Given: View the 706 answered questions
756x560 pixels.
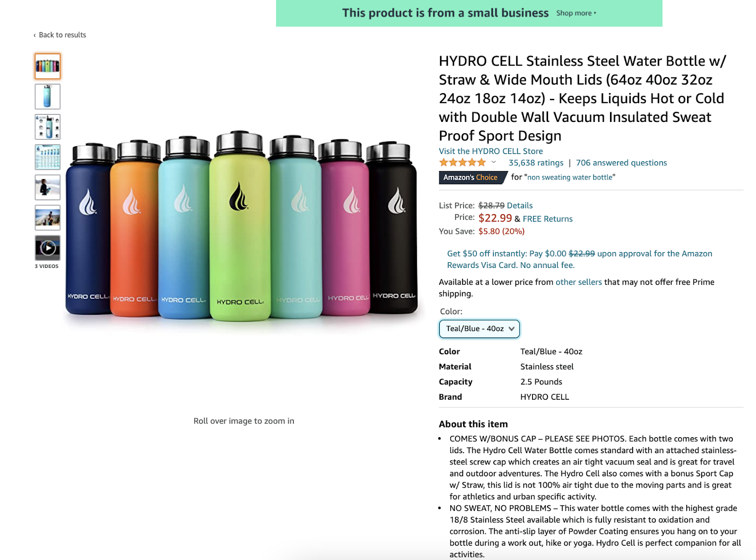Looking at the screenshot, I should (x=621, y=163).
